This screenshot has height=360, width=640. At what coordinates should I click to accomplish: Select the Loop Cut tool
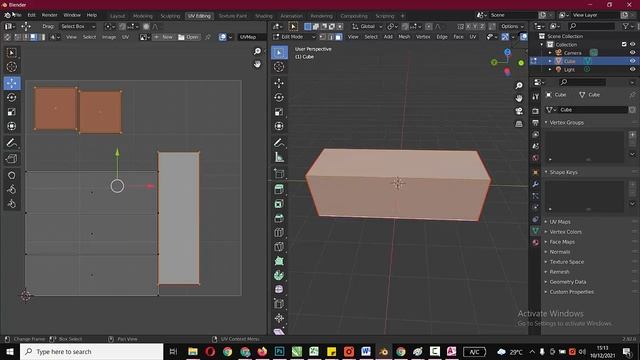279,233
